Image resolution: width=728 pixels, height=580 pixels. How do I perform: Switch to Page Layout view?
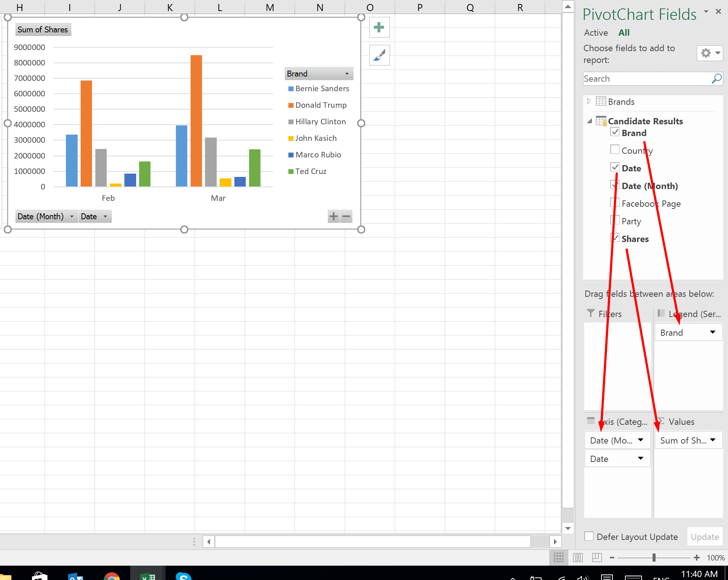tap(578, 558)
